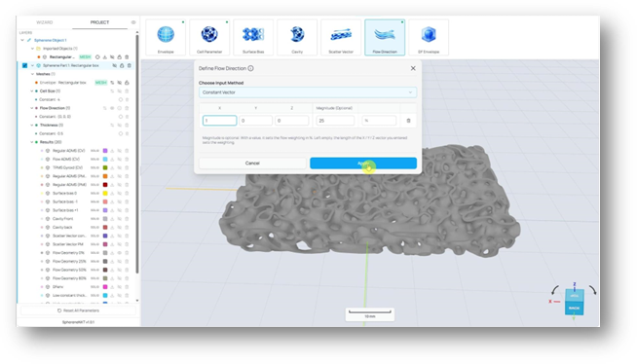Viewport: 637px width, 364px height.
Task: Toggle the eye icon in the Flow Direction group
Action: tap(112, 108)
